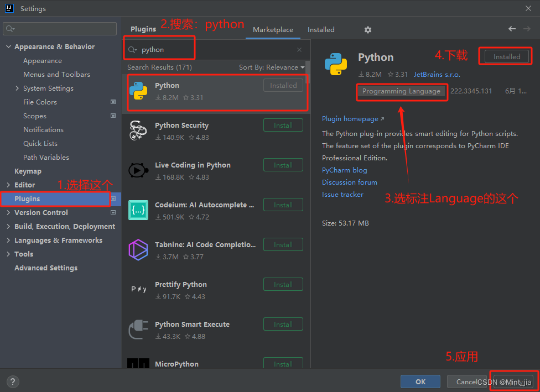
Task: Open the help question mark button
Action: click(13, 381)
